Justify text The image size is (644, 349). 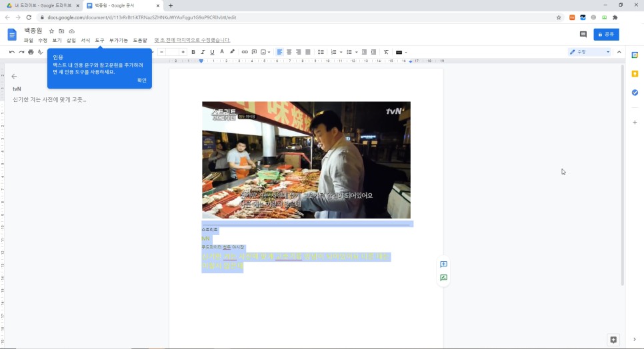[x=308, y=52]
